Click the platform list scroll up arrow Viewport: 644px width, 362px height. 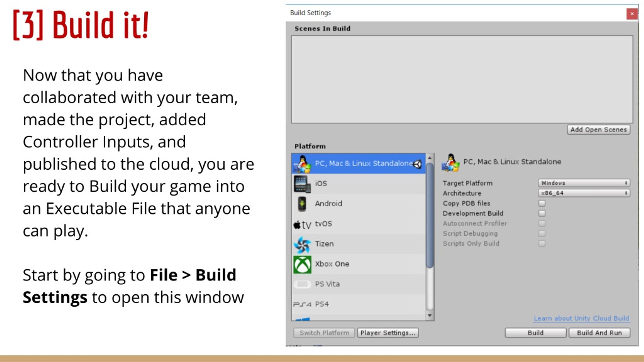tap(430, 158)
